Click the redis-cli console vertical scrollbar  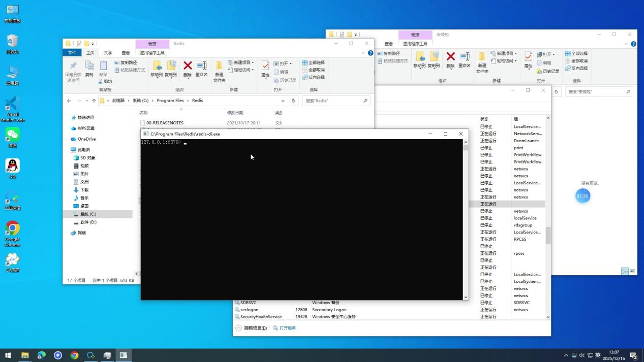coord(465,218)
